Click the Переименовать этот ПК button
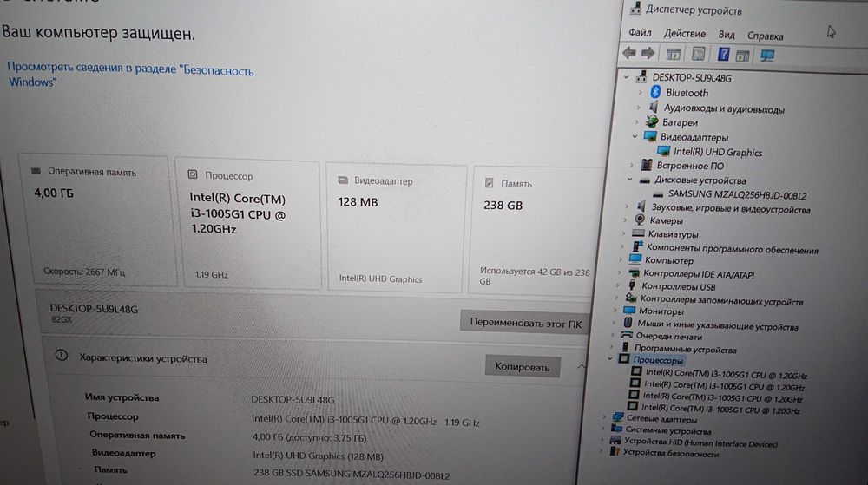The width and height of the screenshot is (868, 485). pos(525,323)
